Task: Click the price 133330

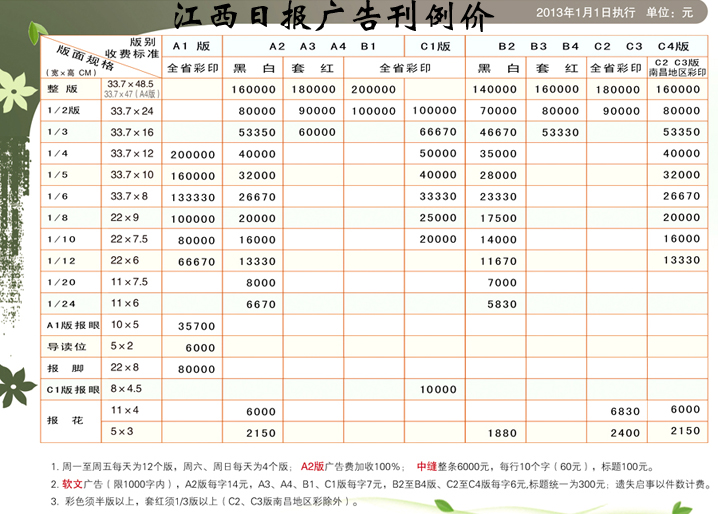Action: (x=193, y=197)
